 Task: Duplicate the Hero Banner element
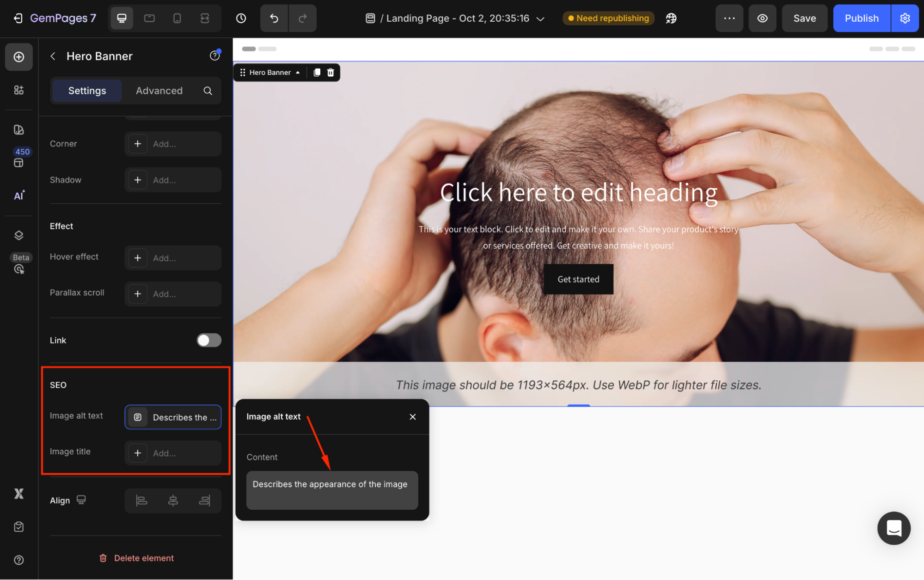[x=317, y=73]
